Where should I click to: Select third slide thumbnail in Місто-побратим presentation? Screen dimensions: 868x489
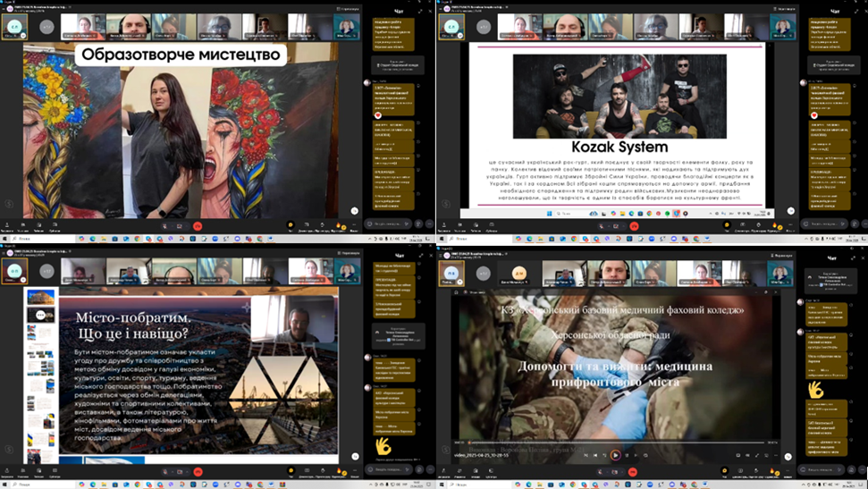pos(41,333)
